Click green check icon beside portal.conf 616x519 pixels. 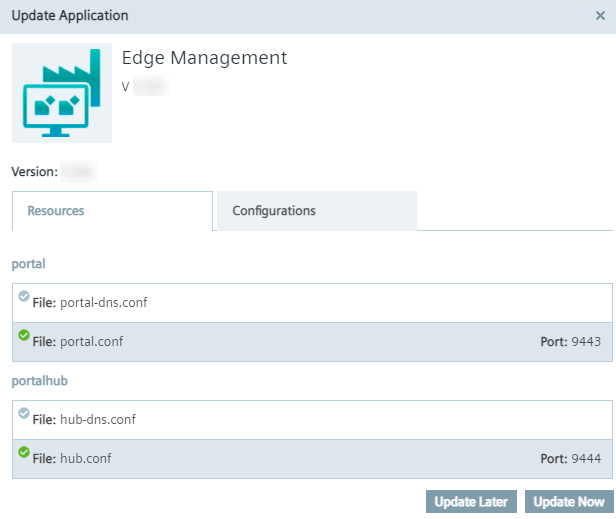[x=24, y=336]
